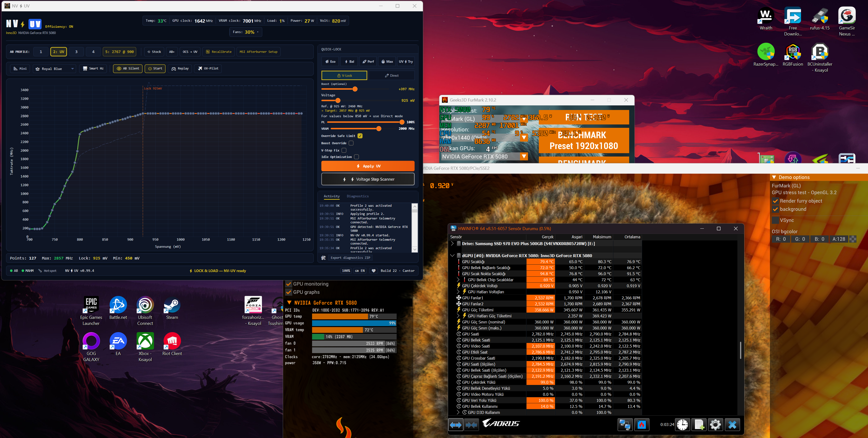The image size is (868, 438).
Task: Select AB profile 3
Action: 76,52
